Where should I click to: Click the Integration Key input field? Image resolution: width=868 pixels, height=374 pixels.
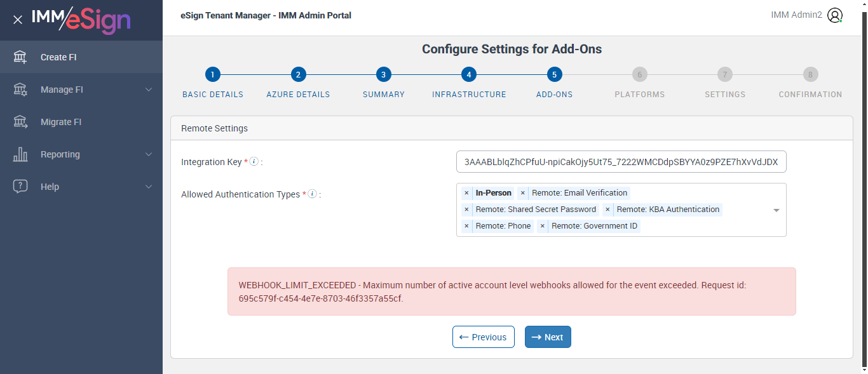(621, 162)
